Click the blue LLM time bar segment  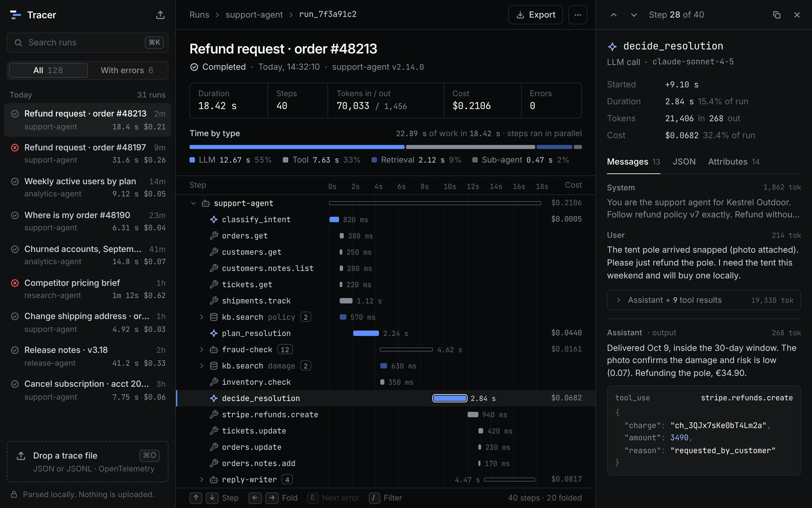[297, 147]
